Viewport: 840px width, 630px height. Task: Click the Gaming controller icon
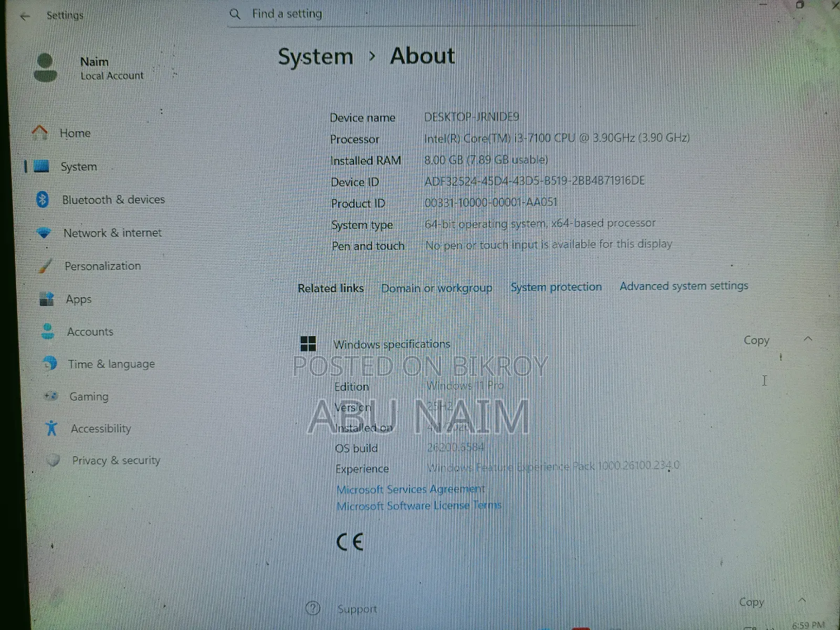pos(51,396)
